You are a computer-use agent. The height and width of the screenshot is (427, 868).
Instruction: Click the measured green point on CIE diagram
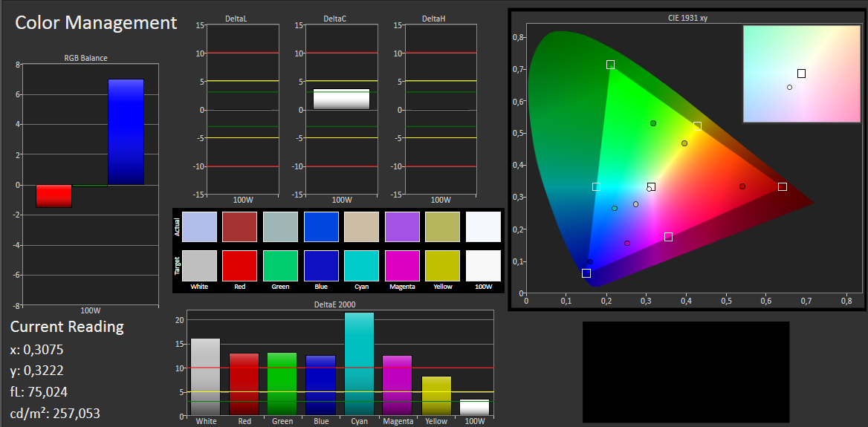pos(653,123)
